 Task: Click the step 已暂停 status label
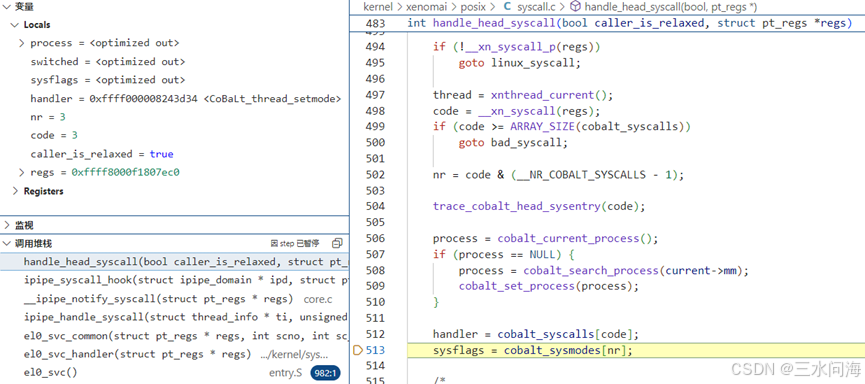tap(295, 243)
